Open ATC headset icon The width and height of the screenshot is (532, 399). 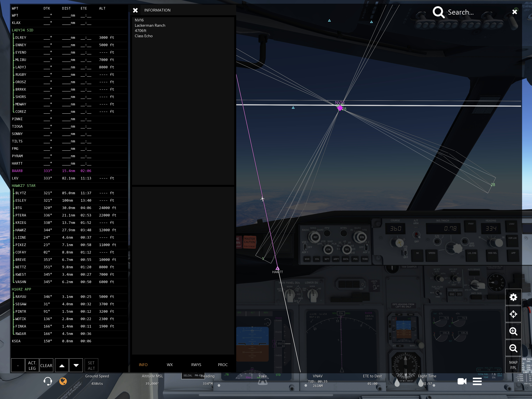tap(48, 381)
